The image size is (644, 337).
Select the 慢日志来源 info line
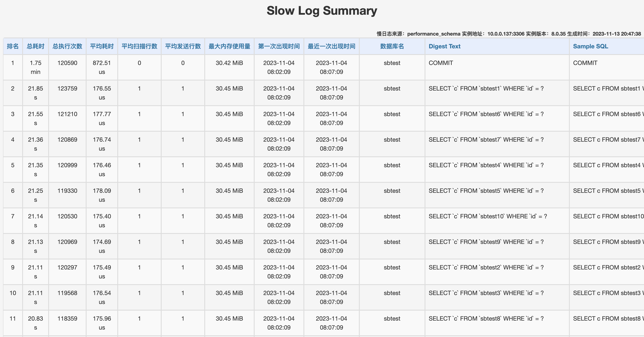509,34
